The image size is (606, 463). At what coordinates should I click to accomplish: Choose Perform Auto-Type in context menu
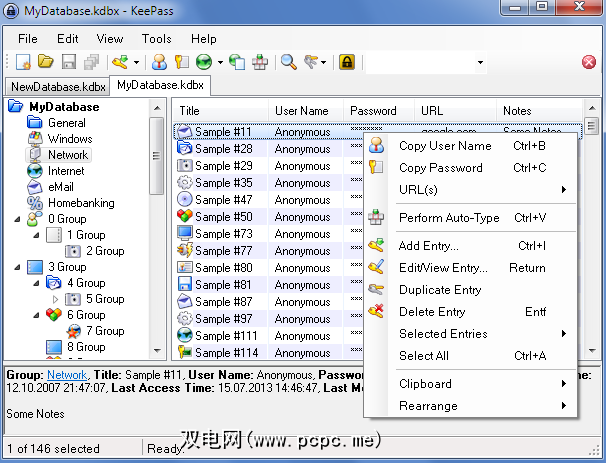[x=471, y=218]
